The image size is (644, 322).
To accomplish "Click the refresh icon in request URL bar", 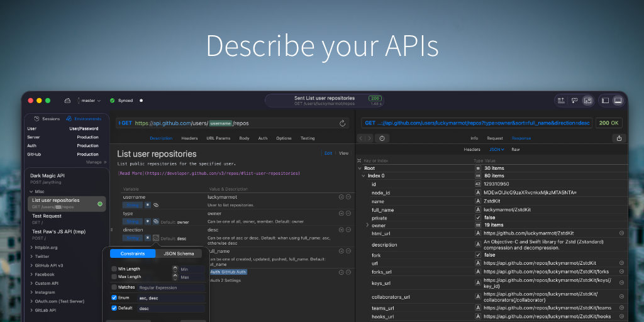I will (343, 123).
